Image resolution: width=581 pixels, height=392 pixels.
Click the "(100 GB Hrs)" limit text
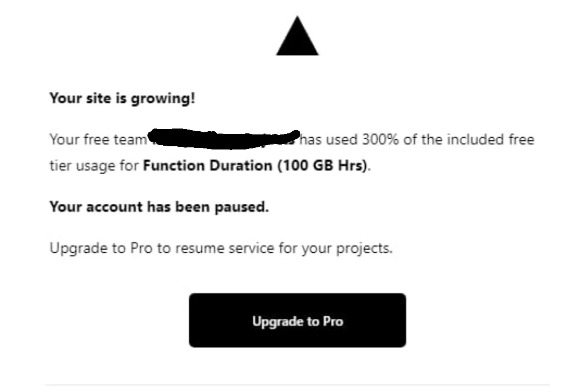tap(323, 166)
